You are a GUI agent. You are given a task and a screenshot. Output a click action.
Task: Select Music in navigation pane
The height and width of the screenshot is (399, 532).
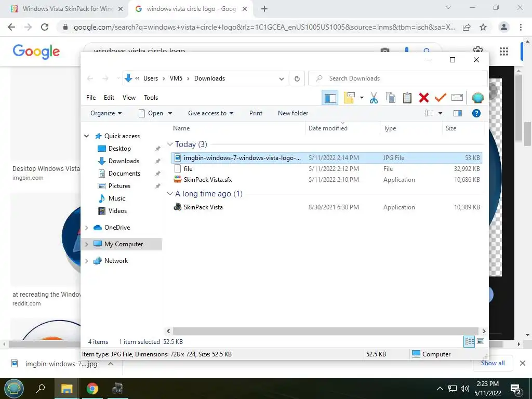(x=117, y=198)
